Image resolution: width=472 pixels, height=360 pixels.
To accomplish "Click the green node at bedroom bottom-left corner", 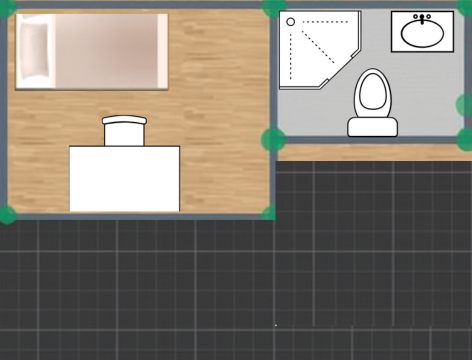I will point(7,215).
